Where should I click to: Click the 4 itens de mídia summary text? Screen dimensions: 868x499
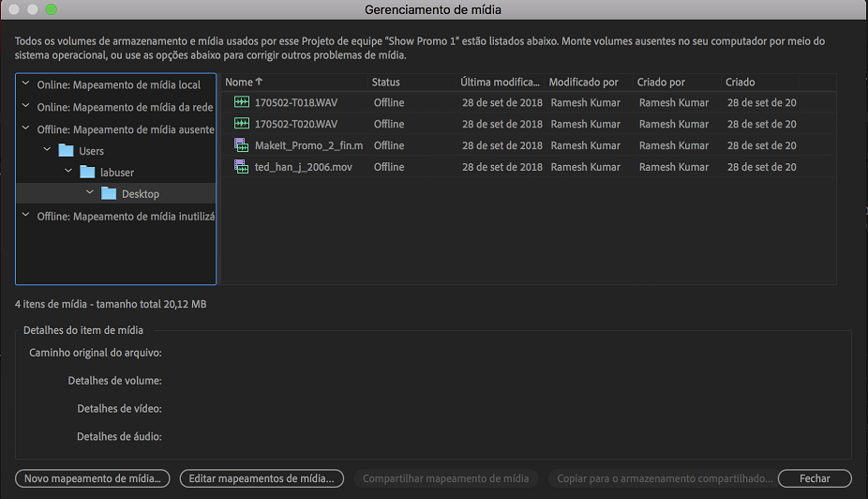111,304
